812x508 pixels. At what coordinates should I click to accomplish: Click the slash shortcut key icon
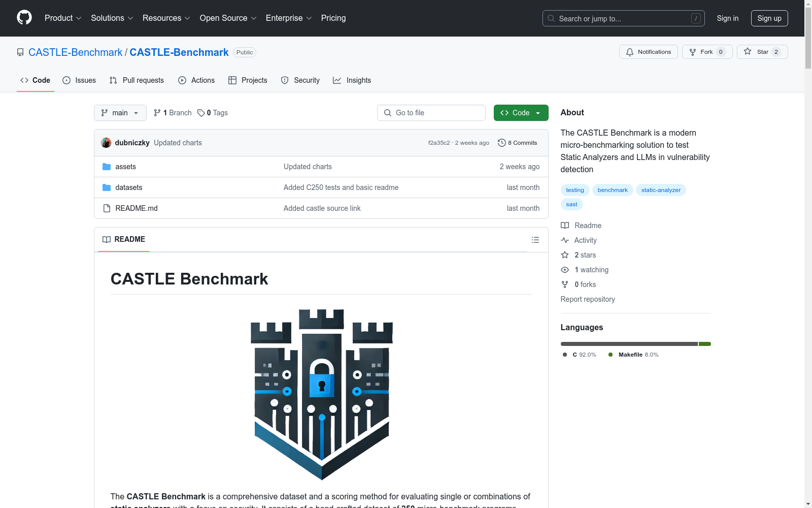point(696,18)
